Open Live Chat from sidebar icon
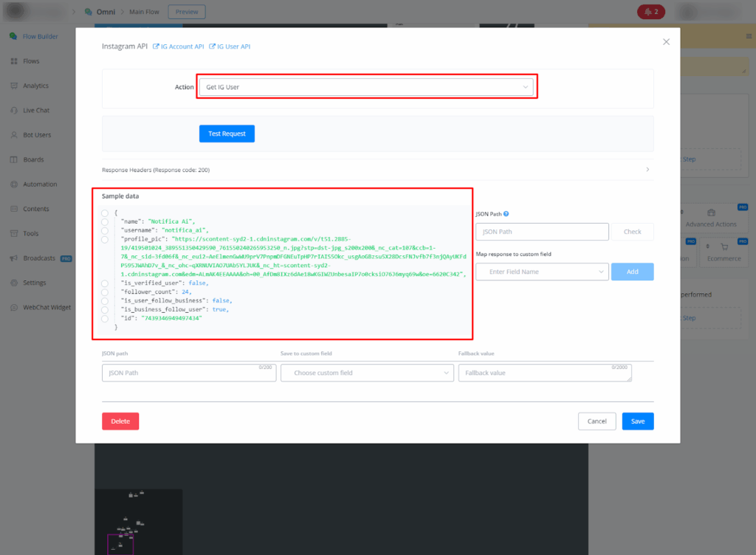This screenshot has height=555, width=756. pos(14,111)
